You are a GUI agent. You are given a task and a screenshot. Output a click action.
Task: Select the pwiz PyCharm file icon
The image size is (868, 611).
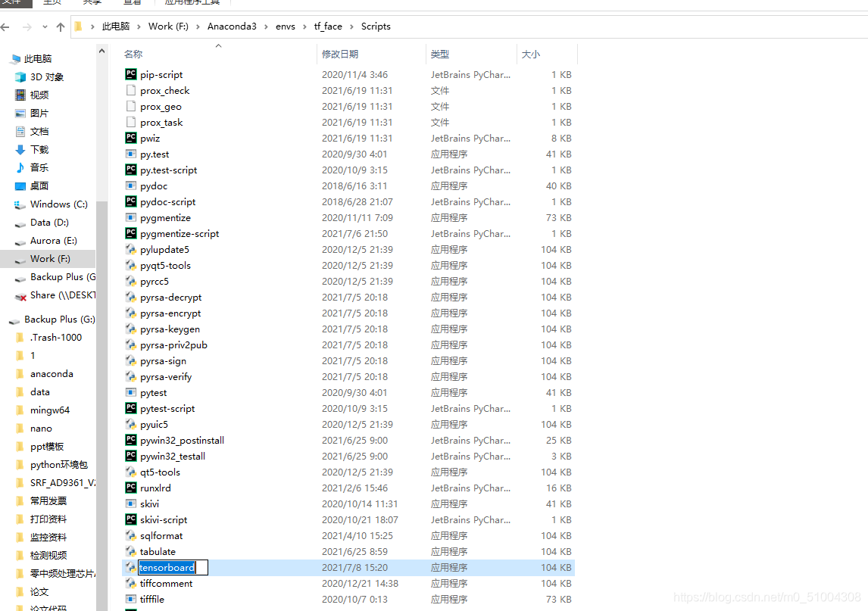[x=130, y=138]
